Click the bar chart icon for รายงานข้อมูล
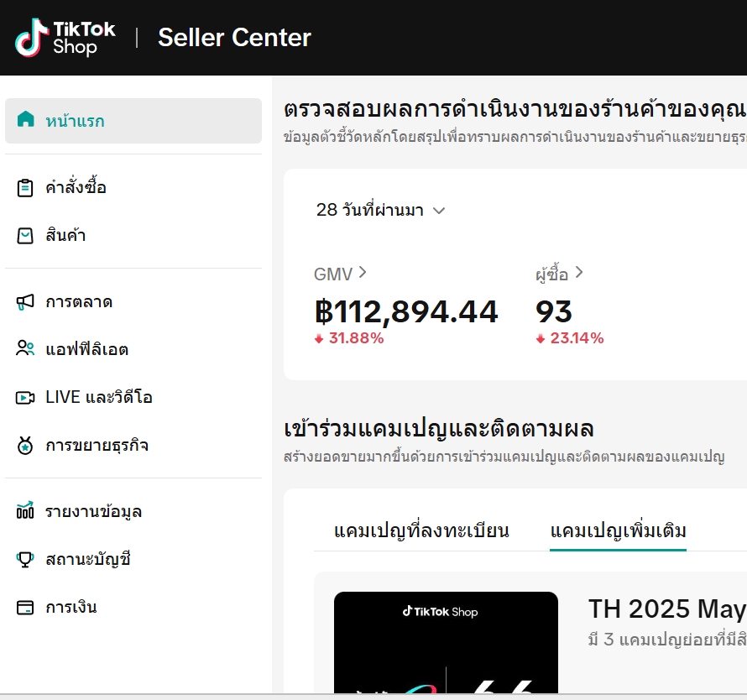 25,510
